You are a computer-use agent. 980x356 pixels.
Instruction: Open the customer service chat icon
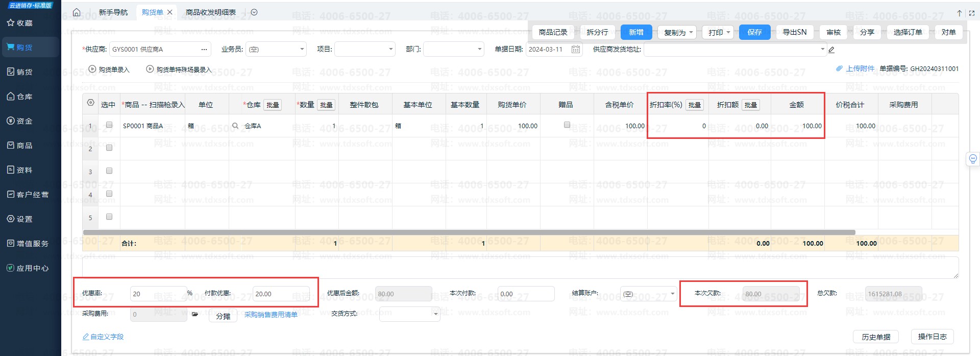(x=973, y=159)
